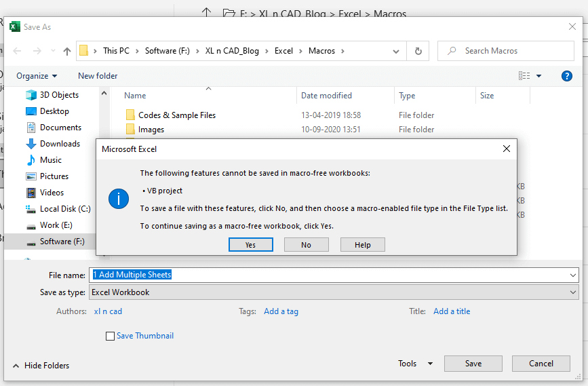Click in the Search Macros field
Viewport: 588px width, 386px height.
tap(506, 51)
